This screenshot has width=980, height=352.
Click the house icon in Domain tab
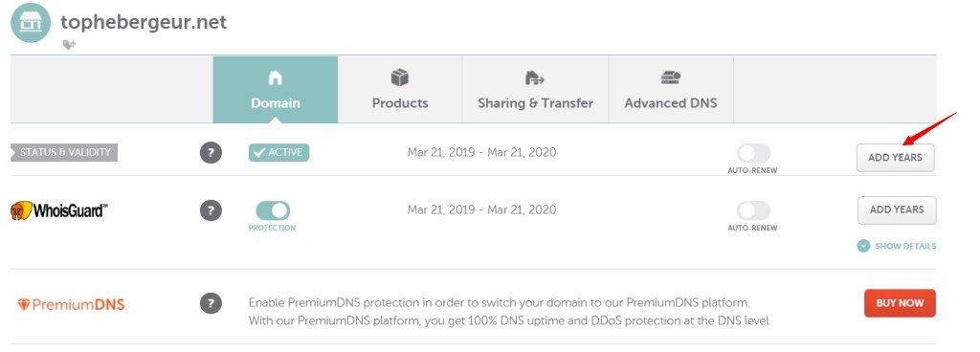(275, 78)
